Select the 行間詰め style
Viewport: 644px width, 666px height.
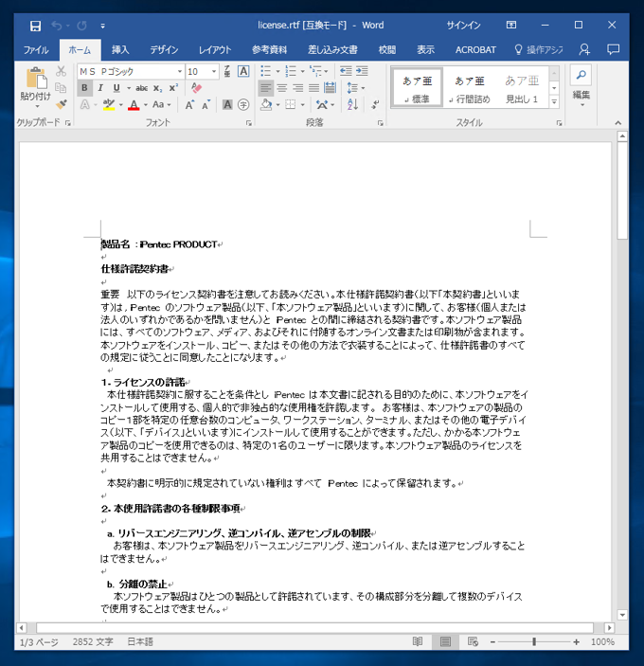click(470, 88)
